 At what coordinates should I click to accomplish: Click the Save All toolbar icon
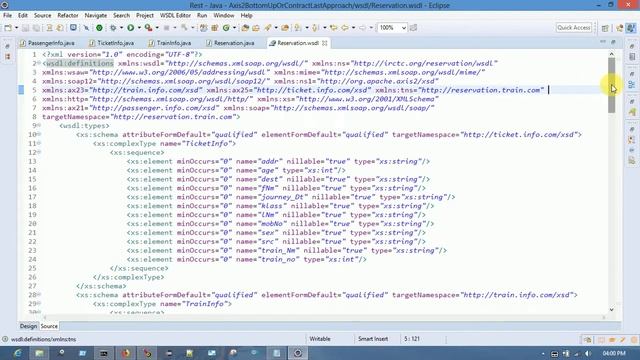[36, 28]
